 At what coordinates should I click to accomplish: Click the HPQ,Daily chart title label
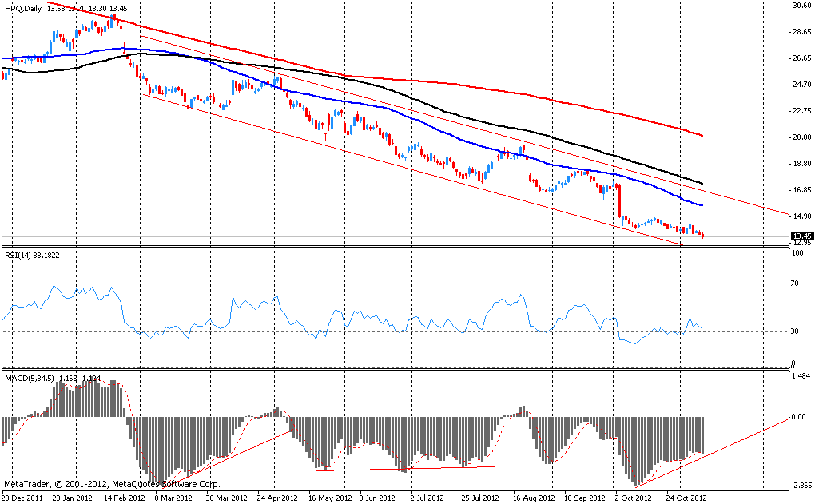(24, 7)
